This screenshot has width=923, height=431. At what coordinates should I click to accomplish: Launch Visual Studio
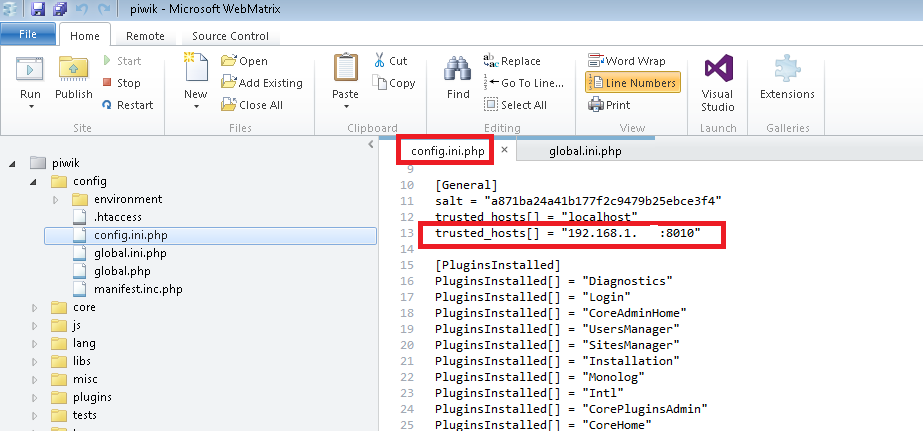pos(718,83)
